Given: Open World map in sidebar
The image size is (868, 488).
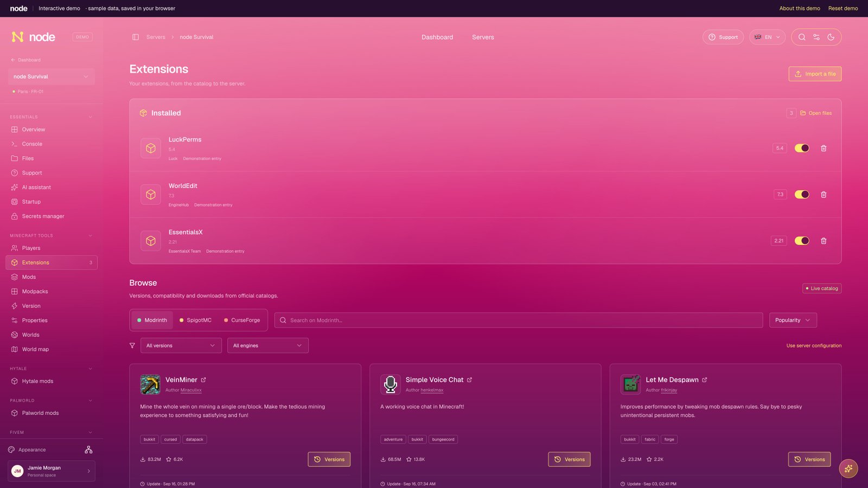Looking at the screenshot, I should [52, 350].
